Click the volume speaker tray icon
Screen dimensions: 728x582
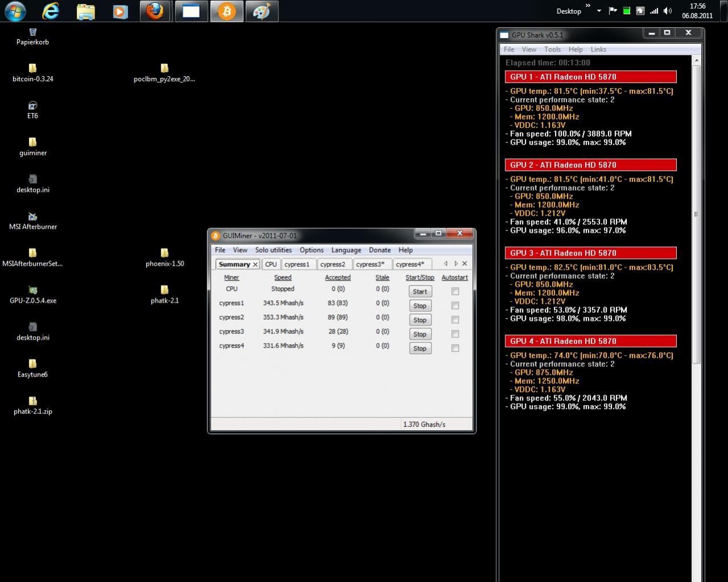click(x=668, y=11)
